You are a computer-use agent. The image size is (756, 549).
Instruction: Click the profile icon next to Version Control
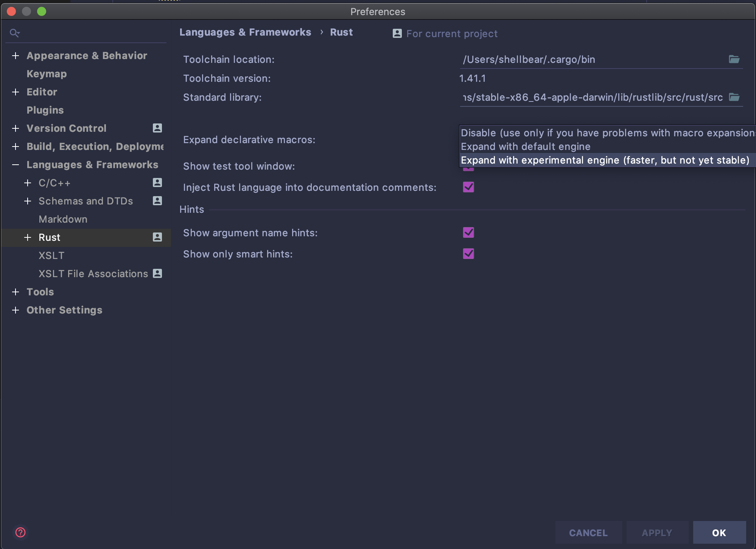tap(157, 128)
